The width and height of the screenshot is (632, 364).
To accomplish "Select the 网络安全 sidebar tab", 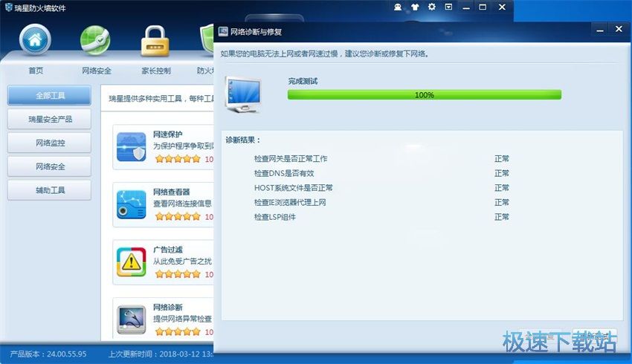I will [49, 166].
